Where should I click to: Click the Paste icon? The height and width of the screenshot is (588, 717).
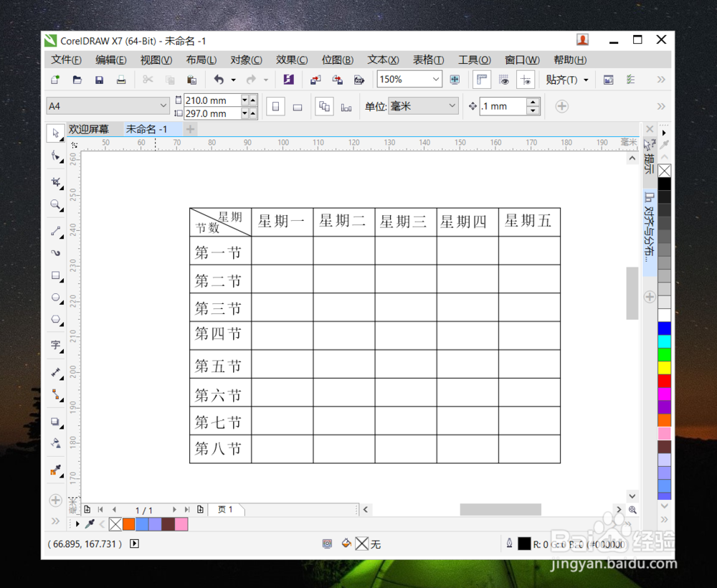pyautogui.click(x=191, y=80)
